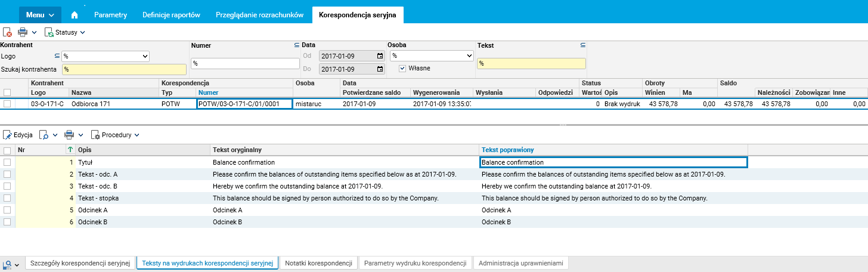Image resolution: width=868 pixels, height=272 pixels.
Task: Click the green sort arrow in the Nr column
Action: pos(71,149)
